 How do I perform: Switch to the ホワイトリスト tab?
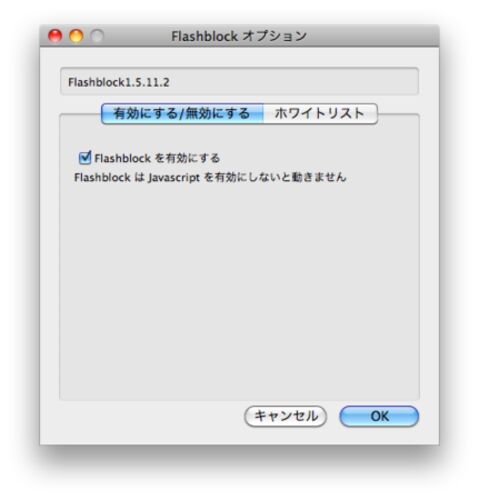(x=320, y=114)
